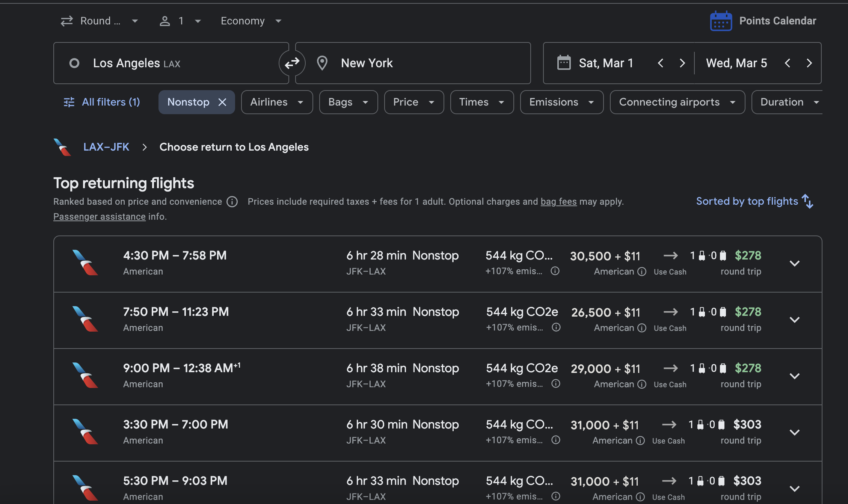Select the 29,000 + $11 points fare
This screenshot has height=504, width=848.
(x=605, y=369)
